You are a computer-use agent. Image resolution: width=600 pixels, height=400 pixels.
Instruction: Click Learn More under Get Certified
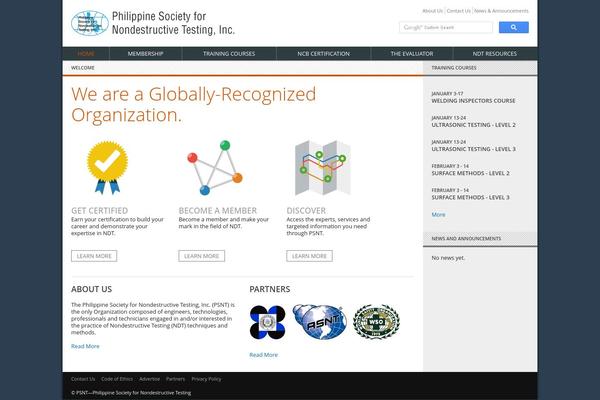94,256
